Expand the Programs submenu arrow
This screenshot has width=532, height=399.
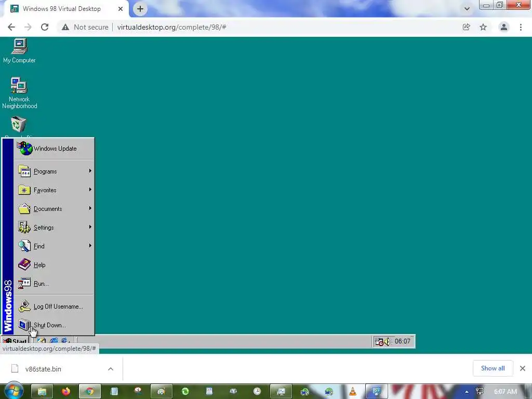coord(90,170)
